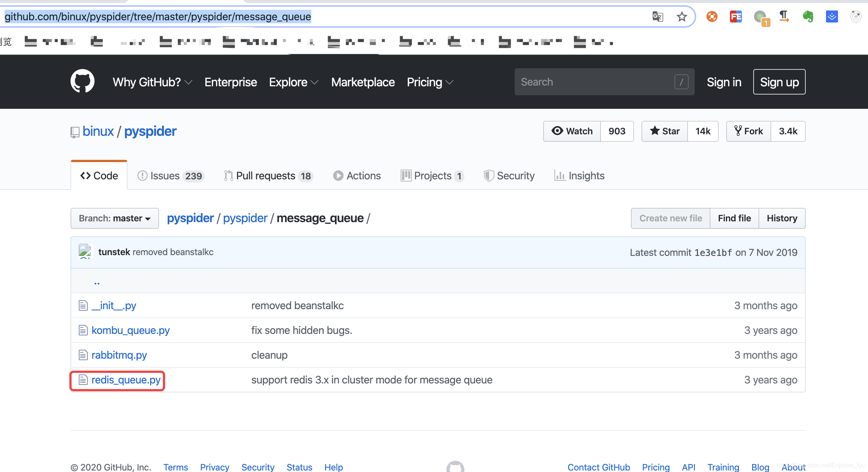Viewport: 868px width, 472px height.
Task: Open the redis_queue.py file
Action: (126, 380)
